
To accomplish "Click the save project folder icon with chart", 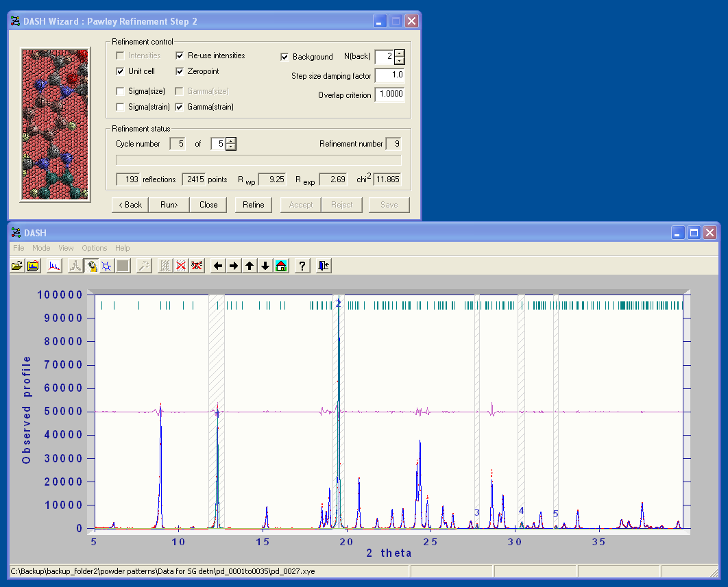I will click(x=33, y=266).
